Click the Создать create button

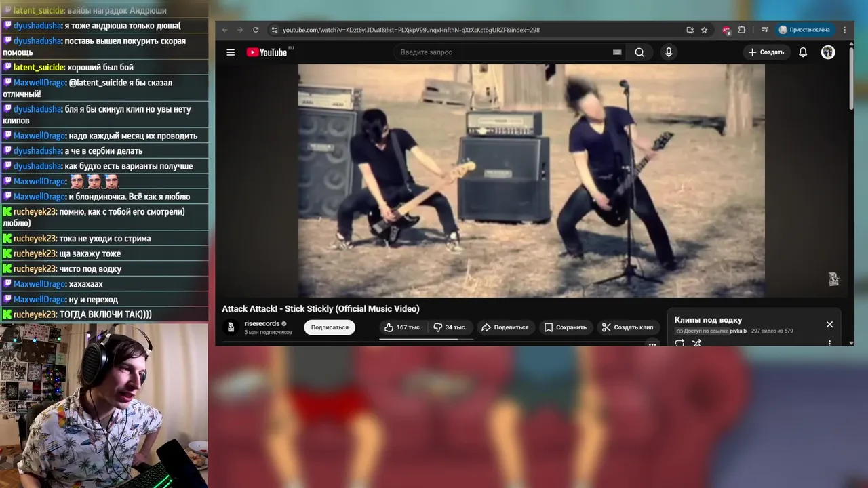click(766, 52)
